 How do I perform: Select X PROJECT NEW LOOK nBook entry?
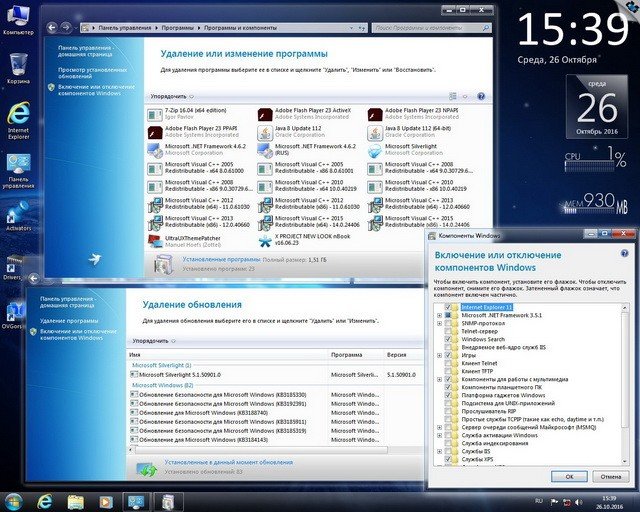point(304,240)
